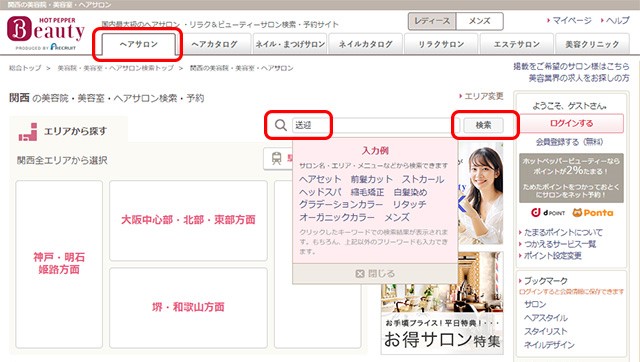The image size is (640, 362).
Task: Open the 美容クリニック tab
Action: [592, 44]
